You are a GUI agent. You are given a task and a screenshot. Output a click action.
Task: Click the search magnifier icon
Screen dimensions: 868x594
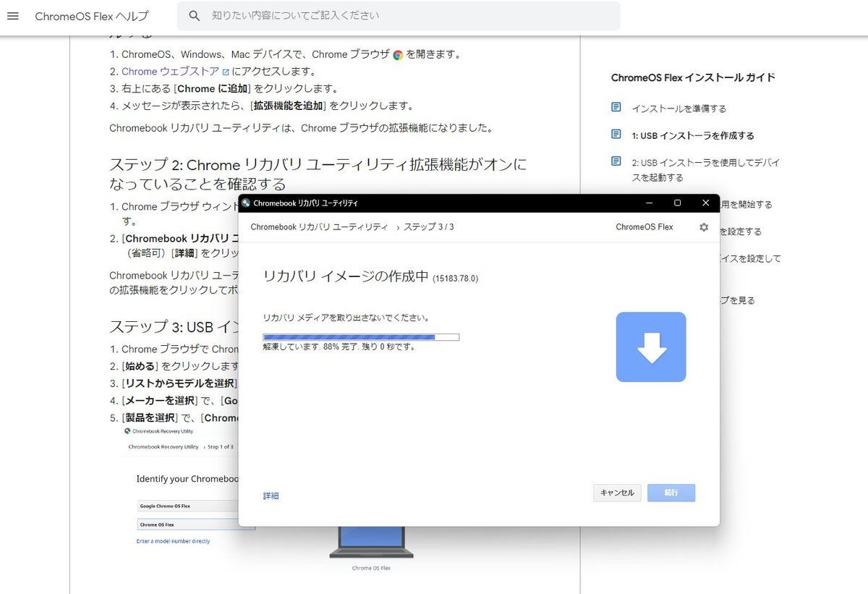pyautogui.click(x=194, y=16)
